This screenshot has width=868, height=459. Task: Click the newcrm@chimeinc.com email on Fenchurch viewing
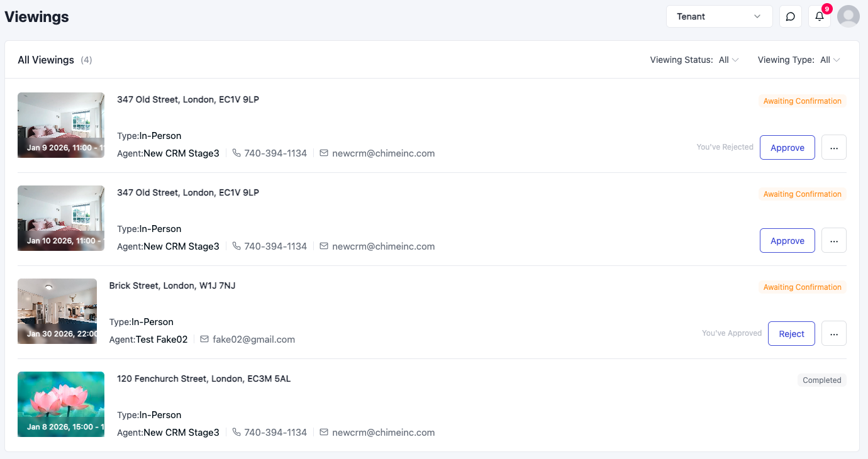384,433
